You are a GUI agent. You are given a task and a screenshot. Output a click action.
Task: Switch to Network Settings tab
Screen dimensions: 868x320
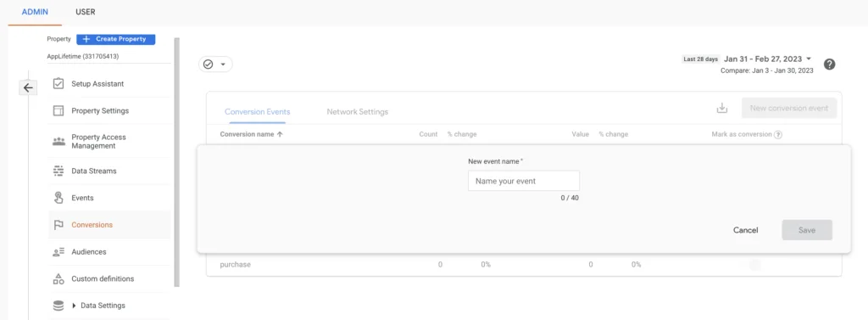coord(357,111)
